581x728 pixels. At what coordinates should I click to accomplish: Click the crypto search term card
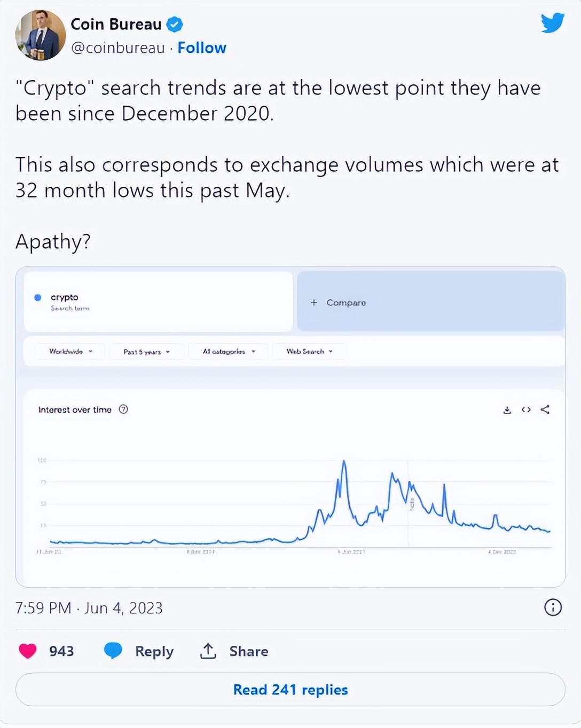pyautogui.click(x=156, y=301)
